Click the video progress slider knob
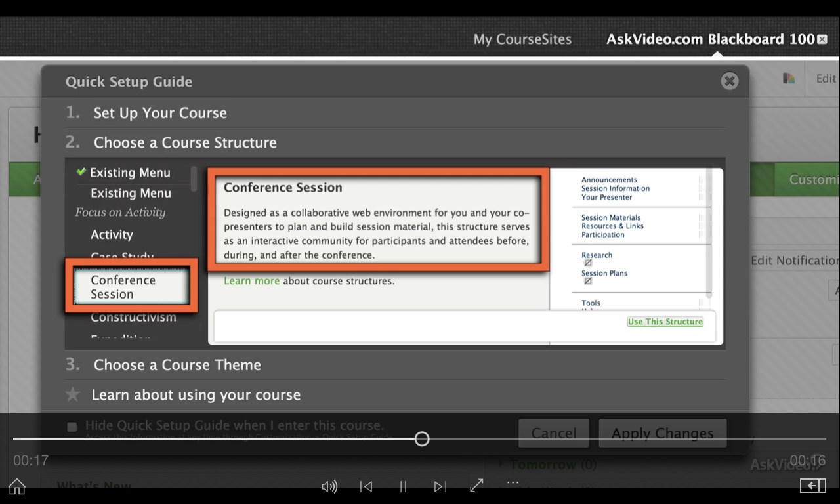 coord(422,439)
